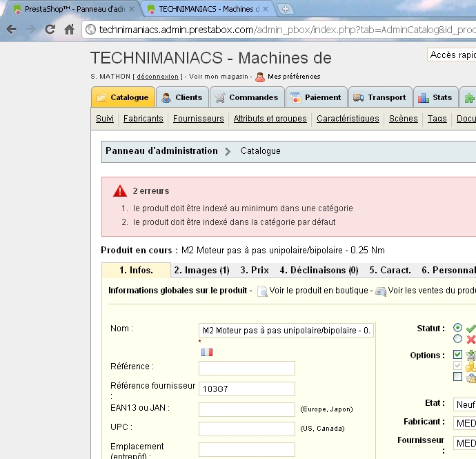Click the coins icon beside second Options checkbox
Image resolution: width=476 pixels, height=459 pixels.
tap(471, 366)
